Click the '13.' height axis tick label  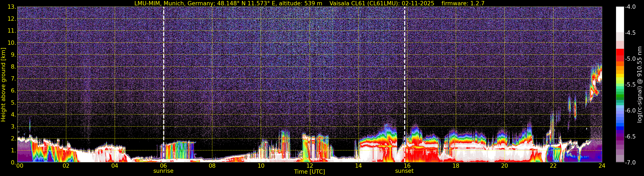pyautogui.click(x=12, y=7)
